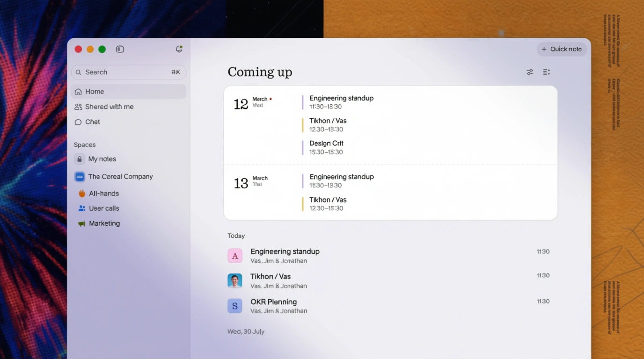644x359 pixels.
Task: Click the list view options icon
Action: pyautogui.click(x=546, y=72)
